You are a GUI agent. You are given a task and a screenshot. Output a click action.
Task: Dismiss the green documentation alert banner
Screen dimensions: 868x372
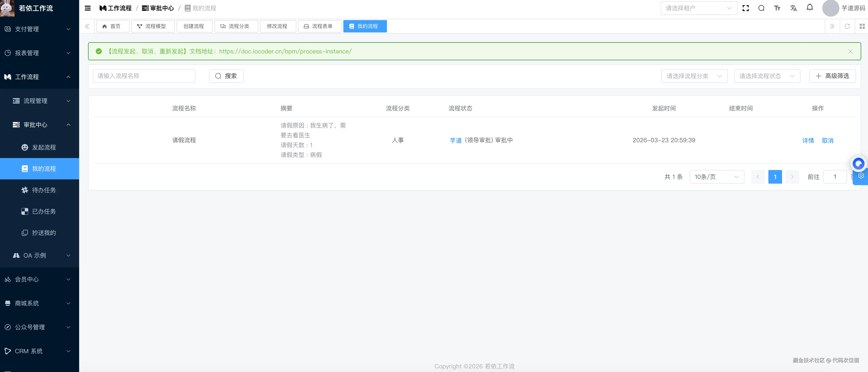[850, 51]
